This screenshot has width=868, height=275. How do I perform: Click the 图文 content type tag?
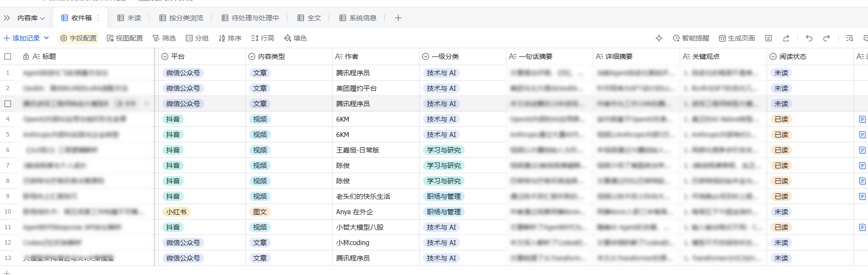tap(260, 212)
